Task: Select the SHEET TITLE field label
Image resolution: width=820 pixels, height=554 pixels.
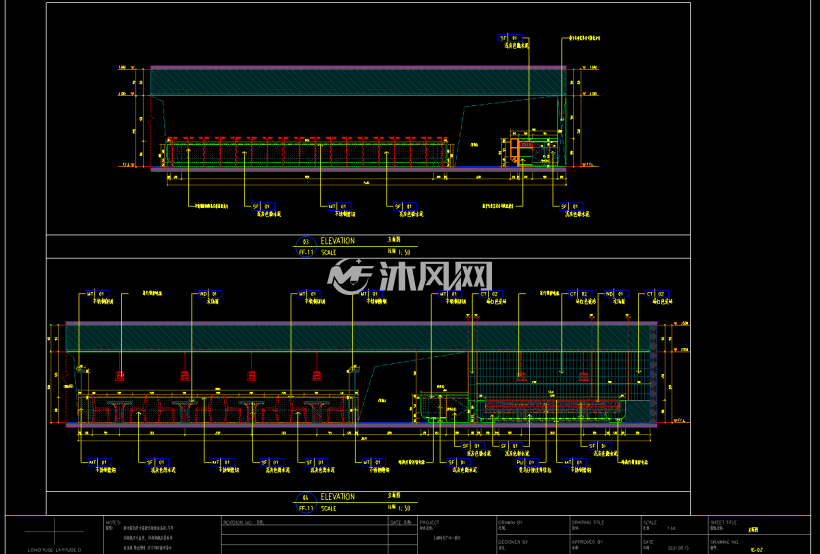Action: point(724,522)
